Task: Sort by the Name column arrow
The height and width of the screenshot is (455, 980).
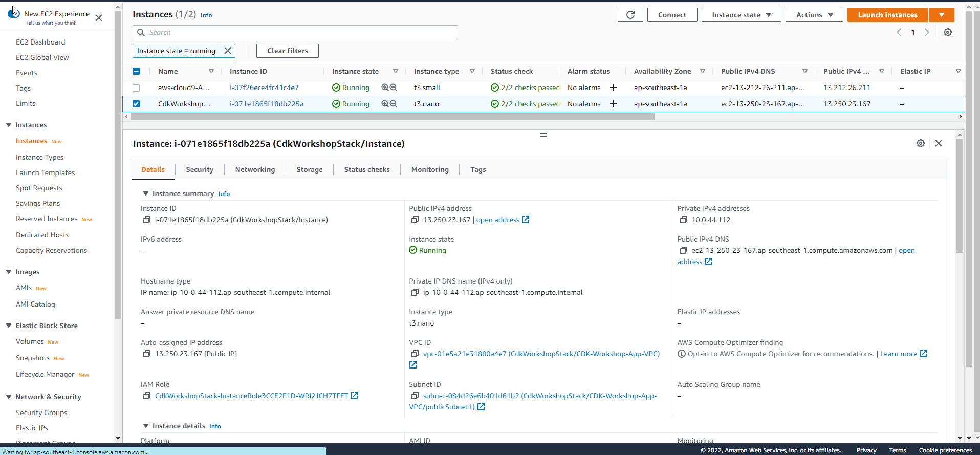Action: (211, 71)
